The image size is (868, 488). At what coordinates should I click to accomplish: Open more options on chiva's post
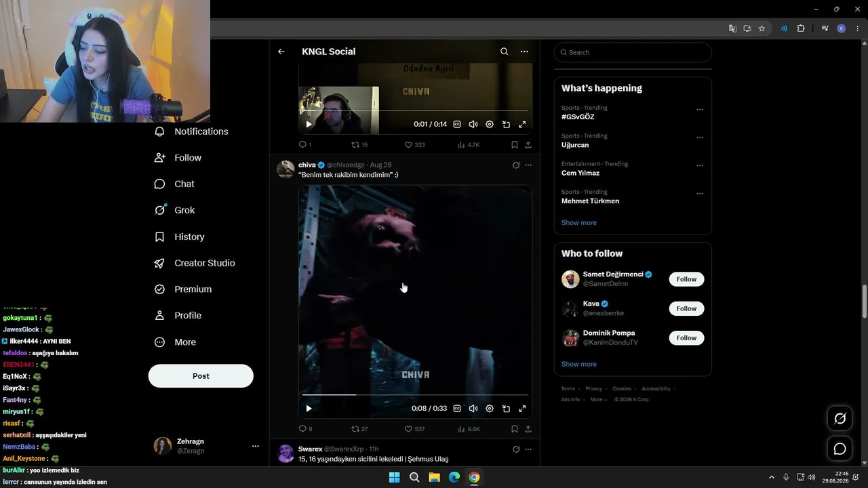(528, 165)
